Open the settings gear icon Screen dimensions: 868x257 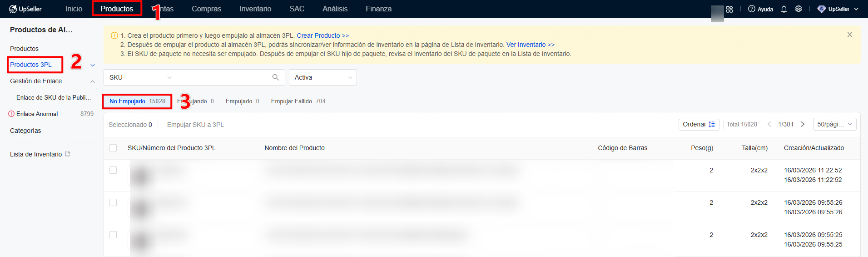(798, 9)
